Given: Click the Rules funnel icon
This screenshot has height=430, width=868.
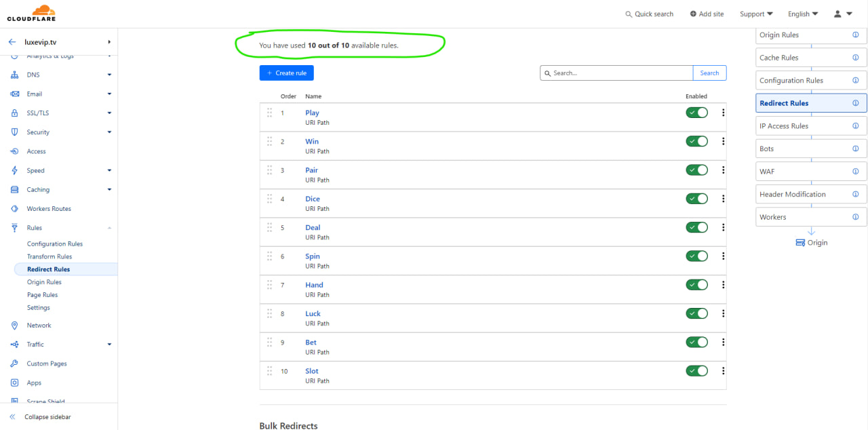Looking at the screenshot, I should 14,228.
